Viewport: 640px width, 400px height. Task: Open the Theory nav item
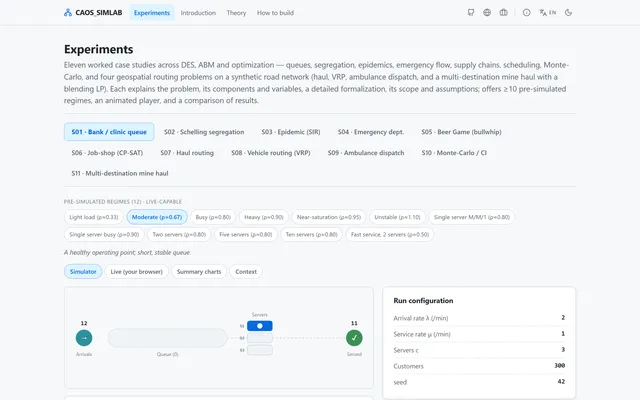(x=236, y=13)
